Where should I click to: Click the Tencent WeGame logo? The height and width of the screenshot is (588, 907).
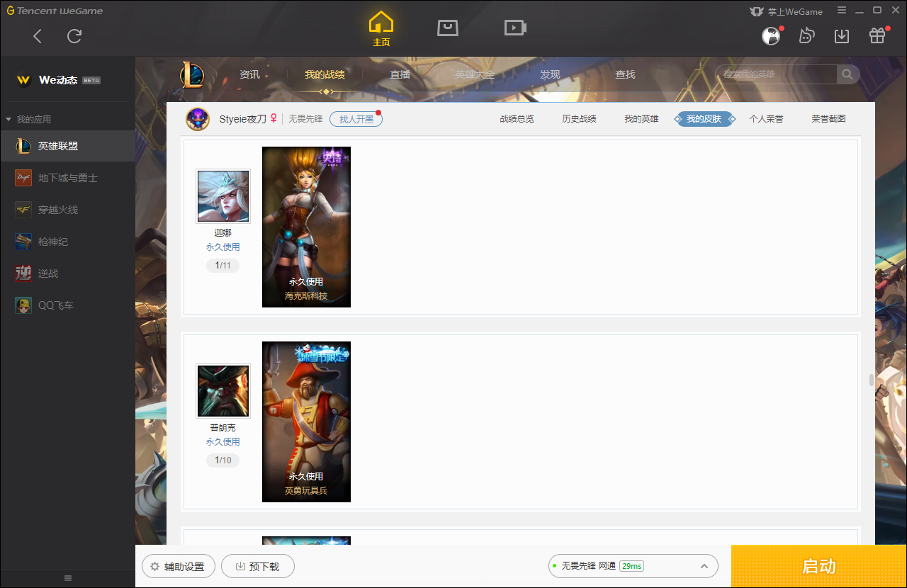55,11
